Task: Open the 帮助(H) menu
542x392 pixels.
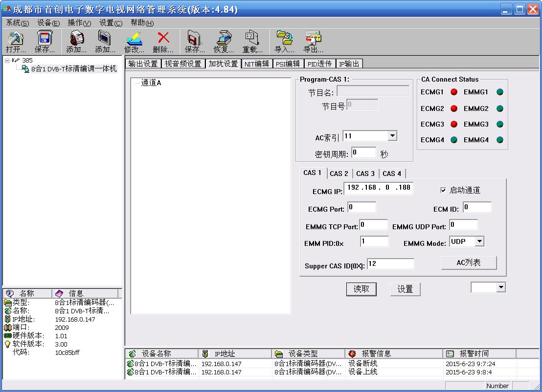Action: 142,23
